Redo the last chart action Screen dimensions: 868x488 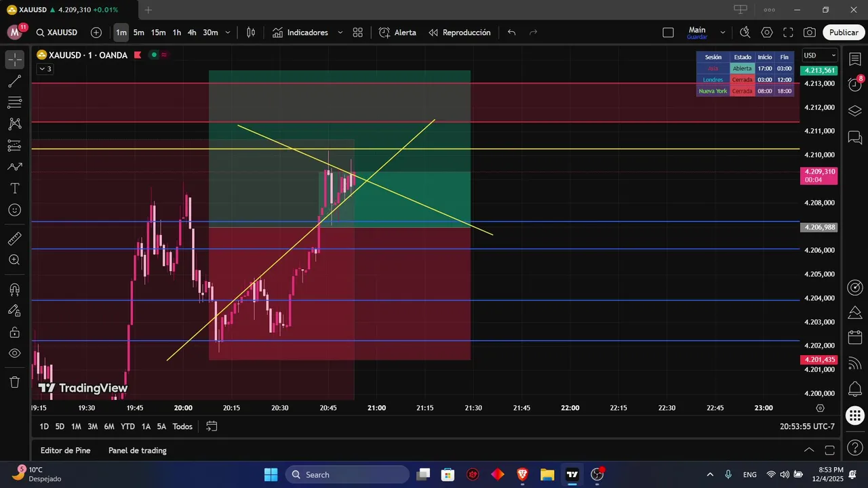(x=533, y=33)
